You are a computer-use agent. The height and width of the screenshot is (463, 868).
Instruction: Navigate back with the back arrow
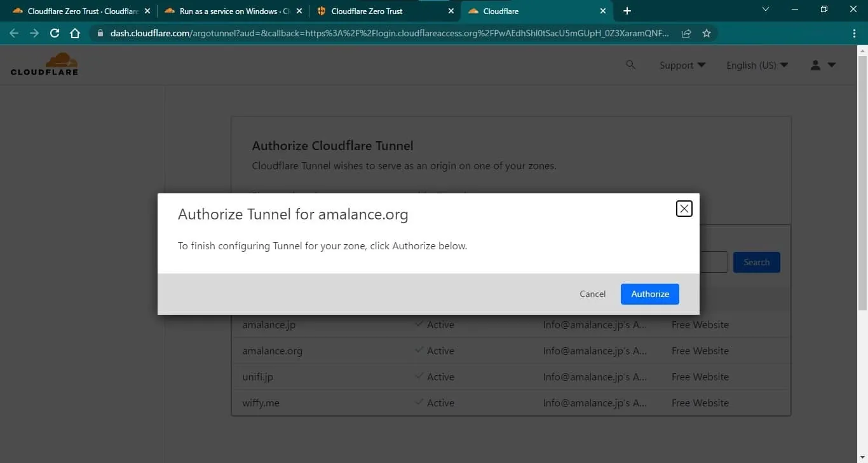point(14,34)
